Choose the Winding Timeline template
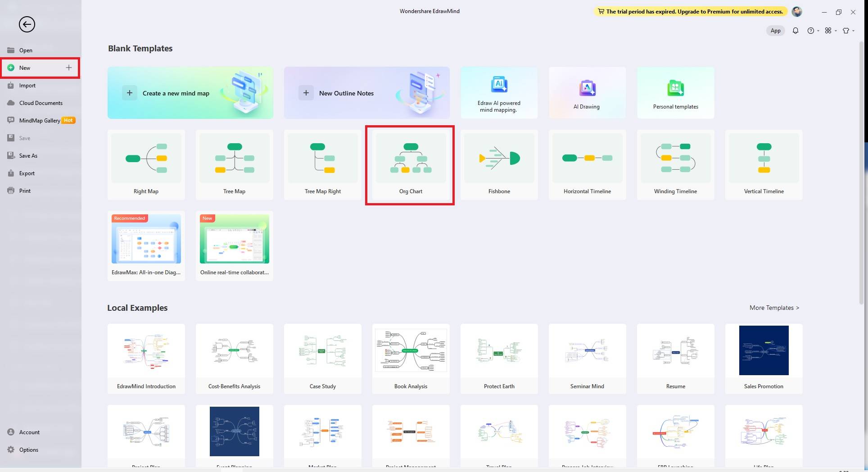The image size is (868, 472). tap(676, 165)
